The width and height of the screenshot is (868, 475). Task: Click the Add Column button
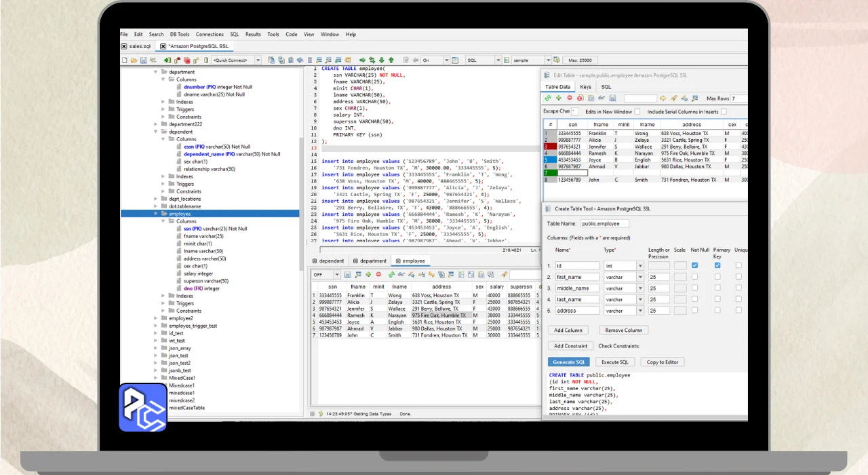(568, 330)
